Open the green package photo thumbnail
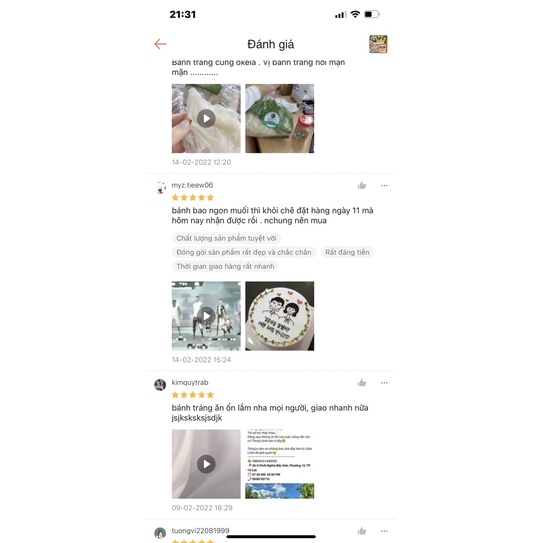The image size is (543, 543). [x=280, y=118]
